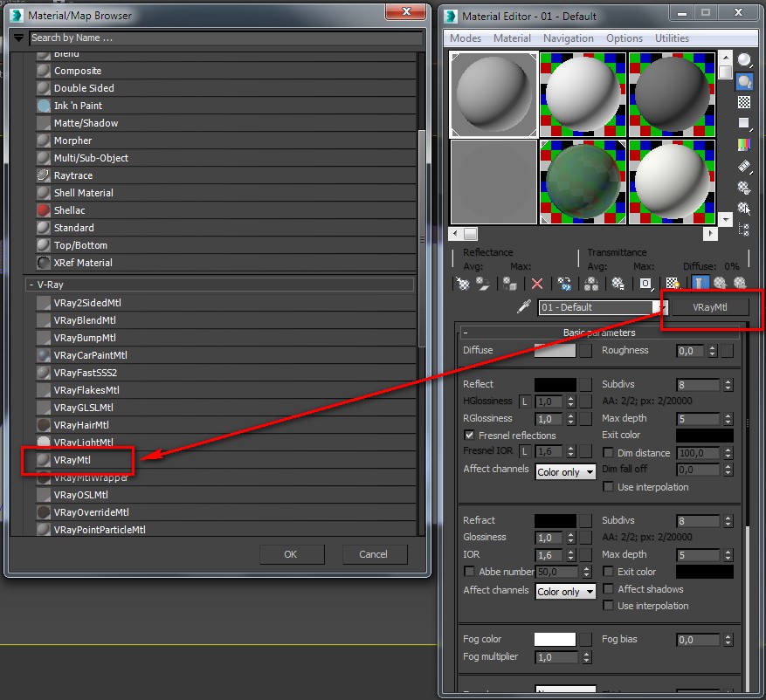Viewport: 766px width, 700px height.
Task: Click the Get Material icon
Action: click(x=462, y=283)
